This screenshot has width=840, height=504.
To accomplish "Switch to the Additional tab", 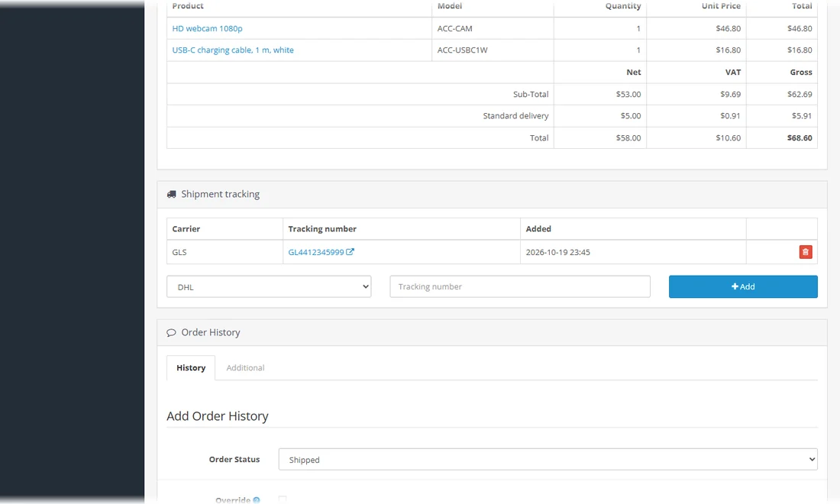I will click(245, 368).
